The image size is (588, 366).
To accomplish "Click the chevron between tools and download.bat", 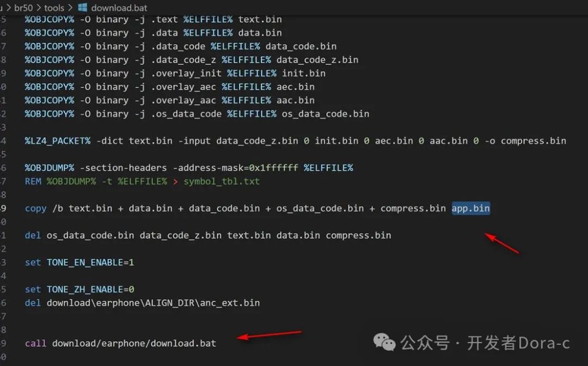I will 70,8.
